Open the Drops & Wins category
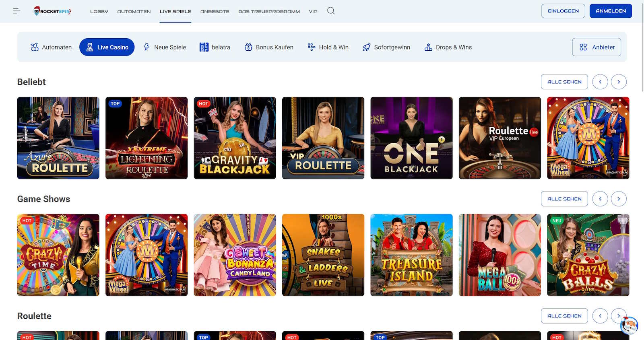644x340 pixels. (448, 47)
